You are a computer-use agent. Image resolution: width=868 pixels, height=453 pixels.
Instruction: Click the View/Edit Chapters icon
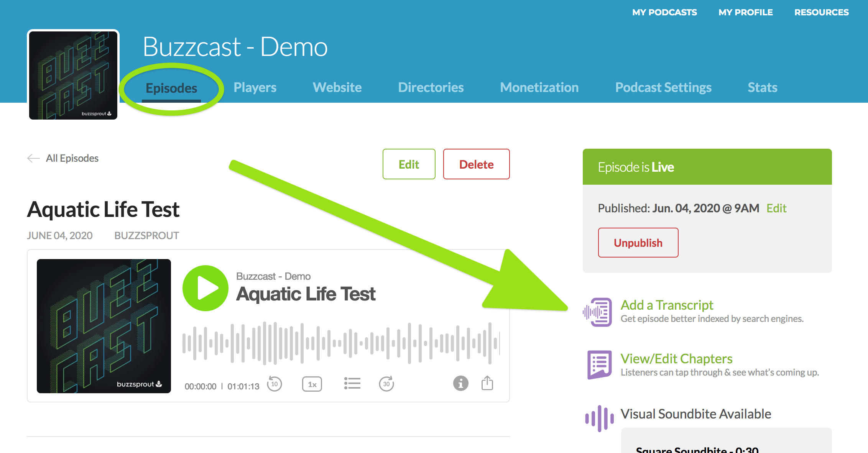tap(599, 364)
